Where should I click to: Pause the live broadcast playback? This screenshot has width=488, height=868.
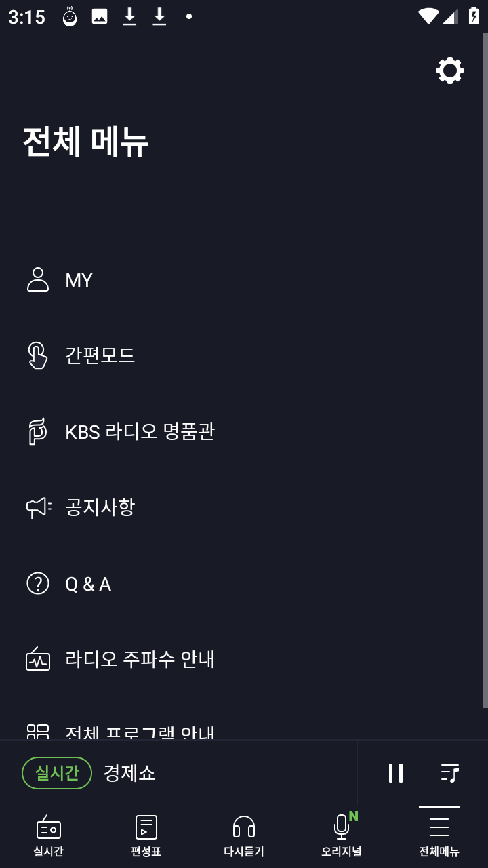pyautogui.click(x=396, y=773)
